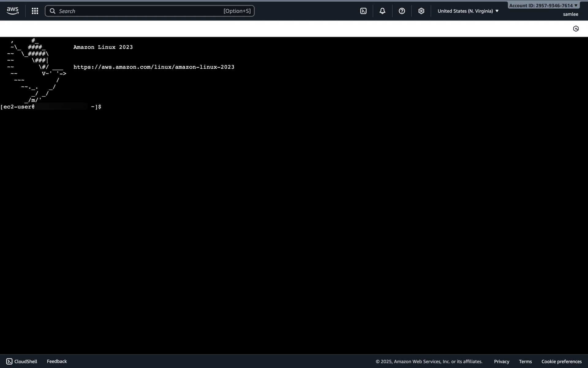This screenshot has height=368, width=588.
Task: Open the settings gear in top bar
Action: 421,11
